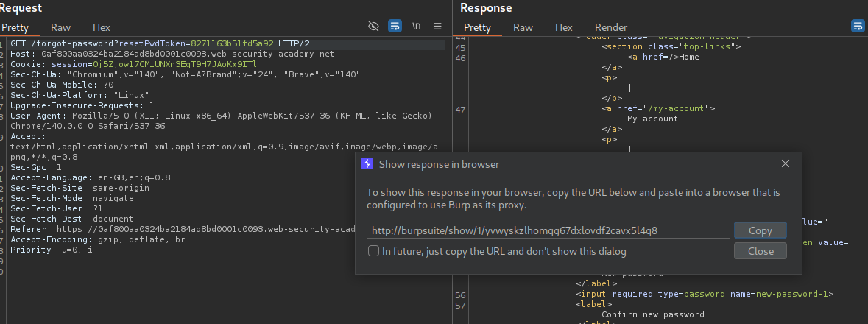
Task: Close the dialog using the X icon
Action: (786, 163)
